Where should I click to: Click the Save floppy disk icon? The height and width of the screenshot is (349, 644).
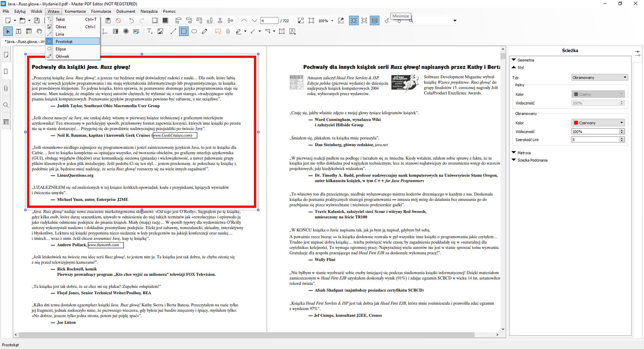[x=37, y=21]
